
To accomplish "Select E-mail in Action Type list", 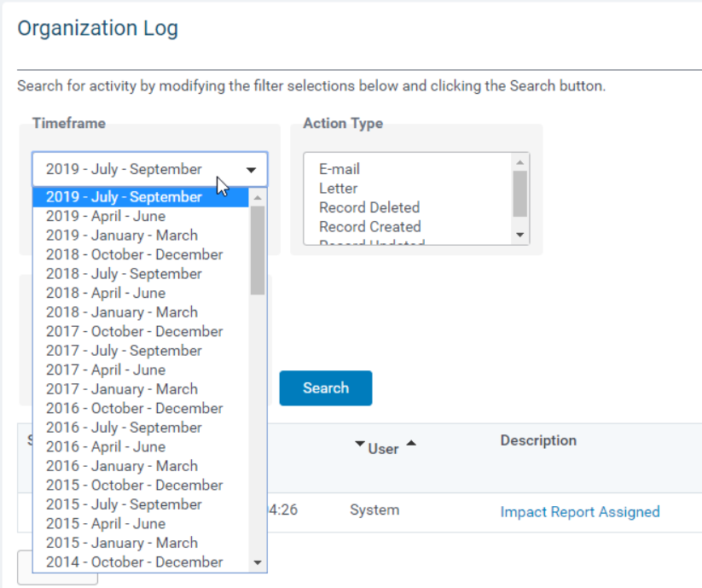I will coord(339,169).
